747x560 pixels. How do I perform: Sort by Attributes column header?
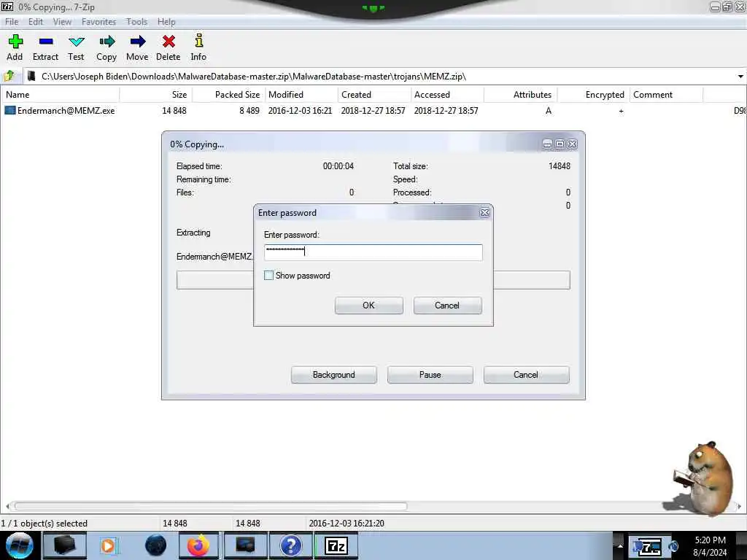pos(521,95)
